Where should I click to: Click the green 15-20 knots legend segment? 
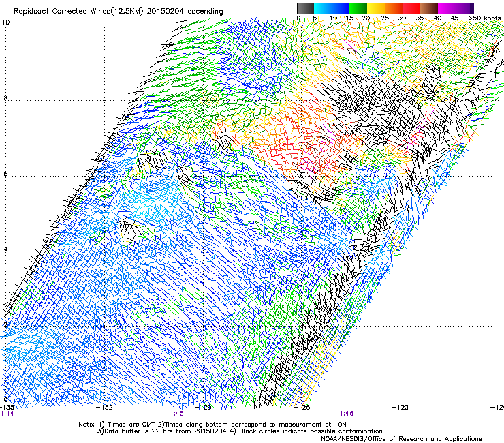click(x=358, y=8)
